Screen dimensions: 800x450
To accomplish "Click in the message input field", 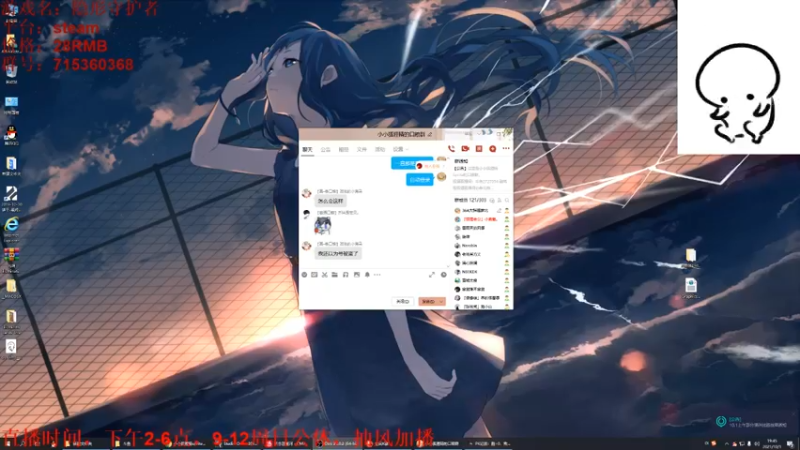I will click(374, 288).
